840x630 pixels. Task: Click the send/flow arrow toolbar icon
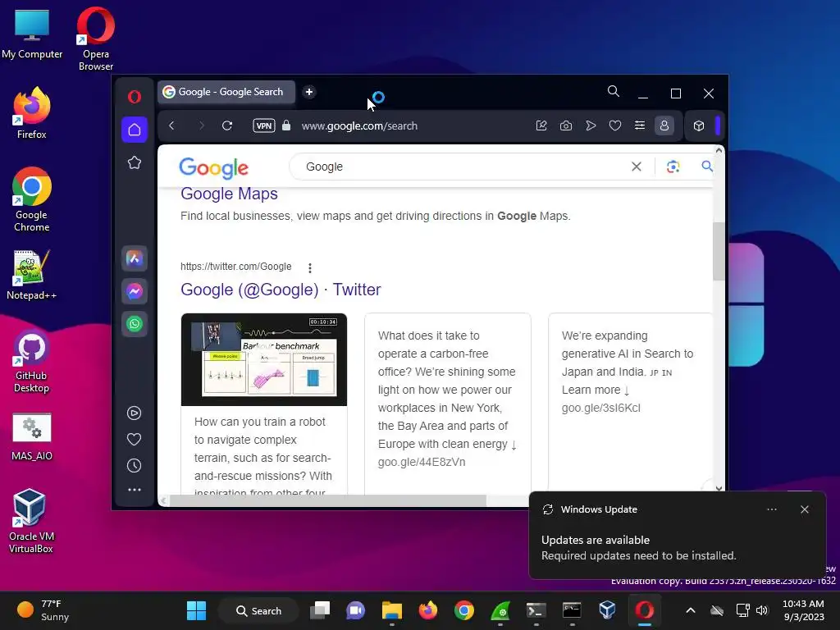coord(591,126)
